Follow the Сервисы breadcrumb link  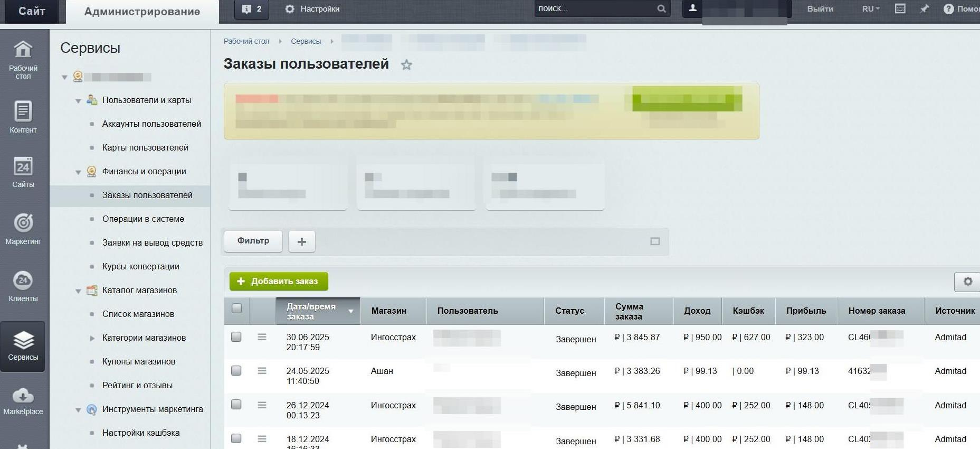pyautogui.click(x=306, y=41)
